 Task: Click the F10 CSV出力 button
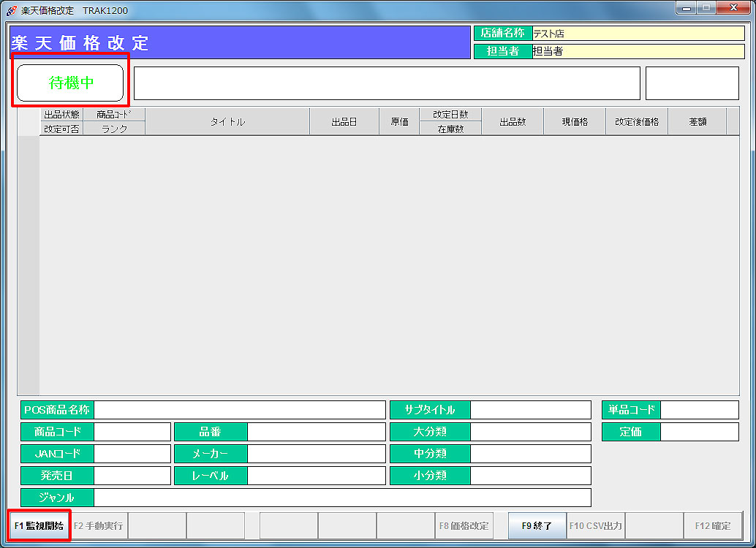pos(596,525)
